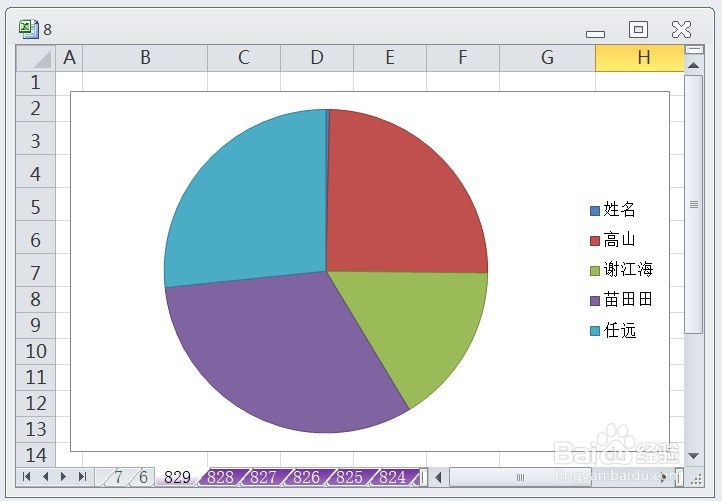The image size is (722, 501).
Task: Click red 高山 legend color swatch
Action: (595, 241)
